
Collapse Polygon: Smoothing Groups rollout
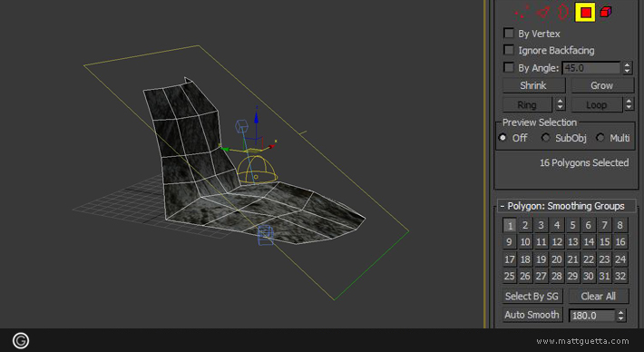pos(566,206)
